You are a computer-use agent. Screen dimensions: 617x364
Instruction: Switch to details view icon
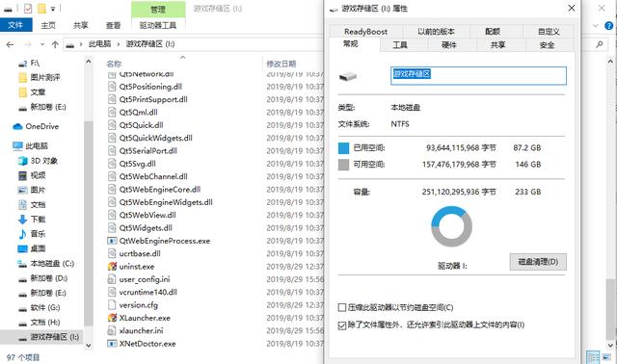click(593, 357)
